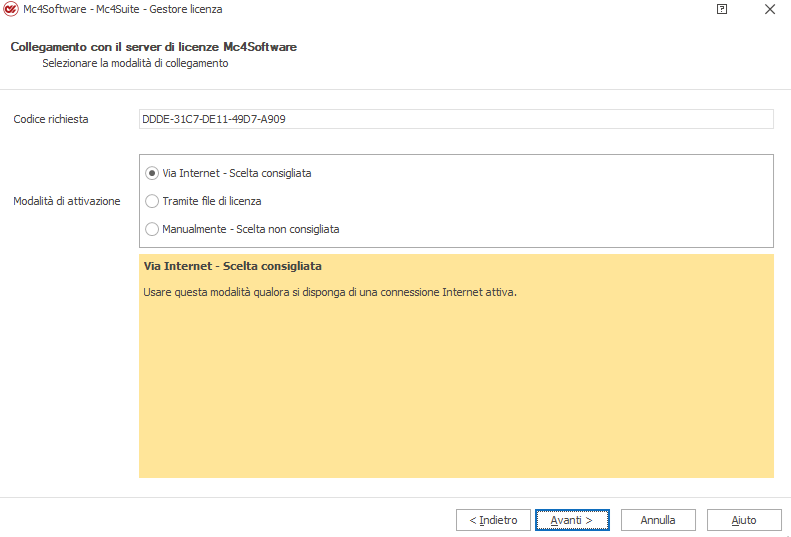Image resolution: width=791 pixels, height=537 pixels.
Task: Click the Codice richiesta label
Action: coord(51,119)
